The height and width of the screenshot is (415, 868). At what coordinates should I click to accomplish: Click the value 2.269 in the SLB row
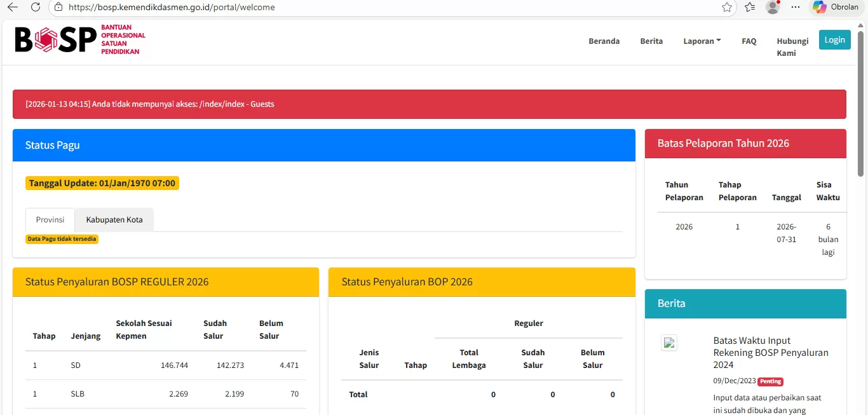pyautogui.click(x=179, y=394)
